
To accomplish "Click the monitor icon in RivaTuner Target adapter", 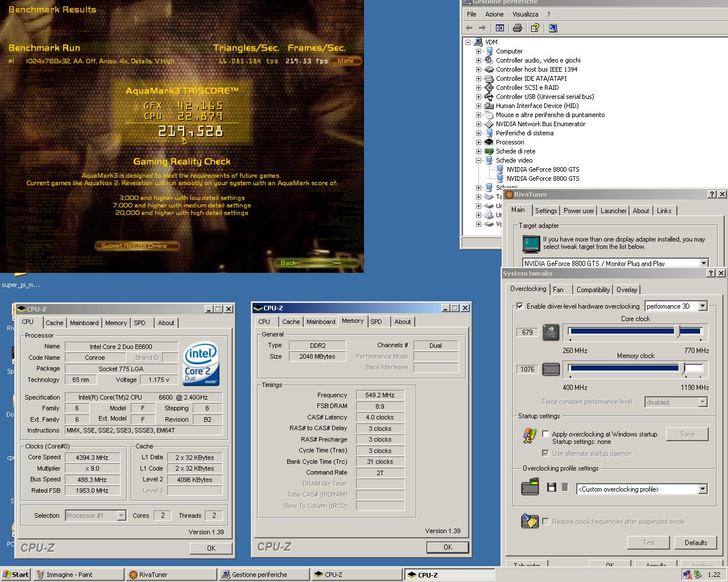I will pyautogui.click(x=531, y=244).
